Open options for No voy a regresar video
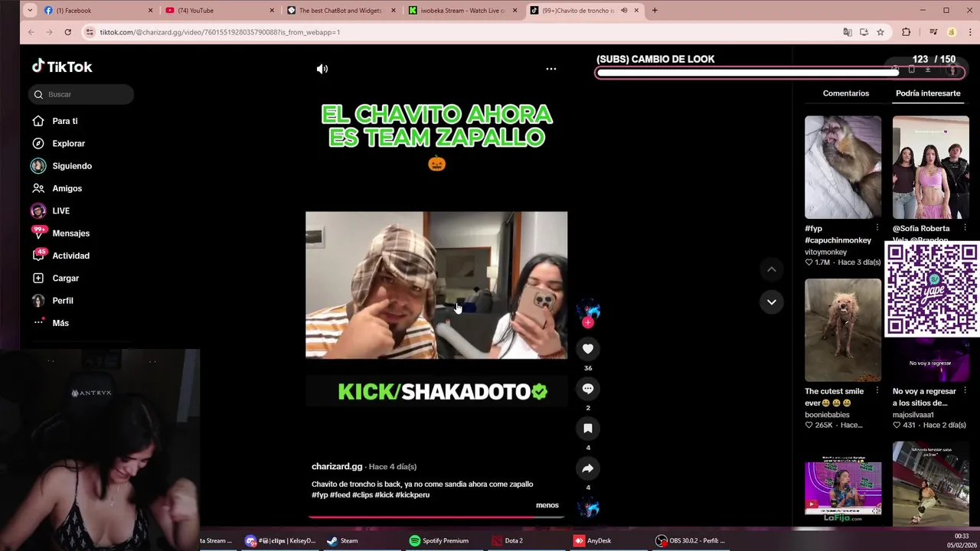This screenshot has height=551, width=980. (x=965, y=391)
